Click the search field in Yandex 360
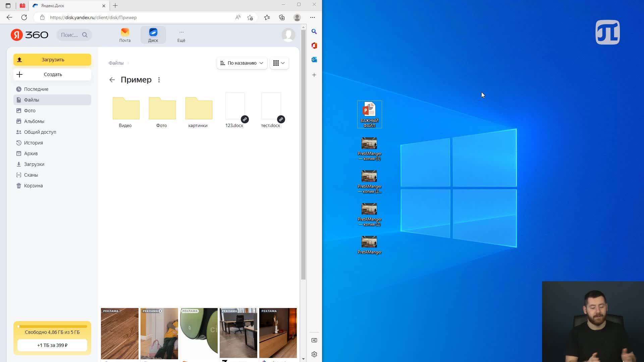Screen dimensions: 644x362 pos(74,35)
